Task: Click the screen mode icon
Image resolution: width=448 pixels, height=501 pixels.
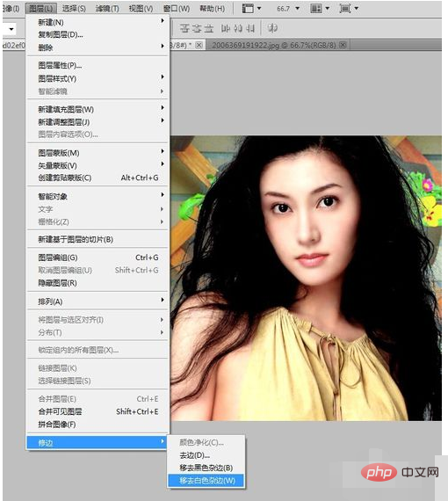Action: point(345,8)
